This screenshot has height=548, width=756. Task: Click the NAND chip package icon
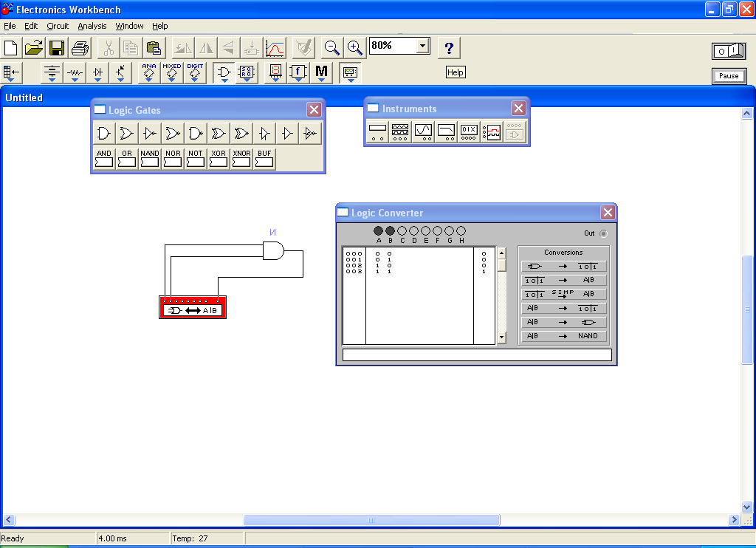[149, 158]
